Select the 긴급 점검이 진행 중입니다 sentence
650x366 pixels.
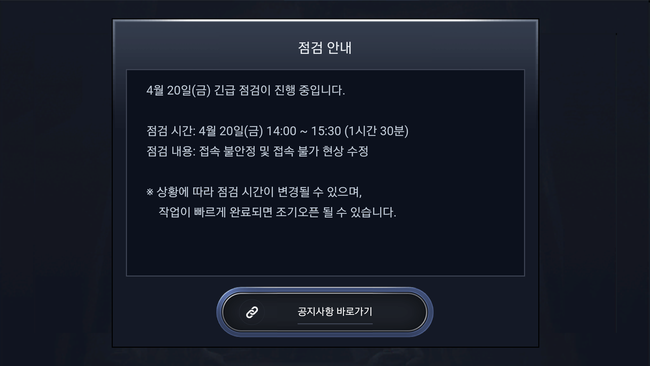pyautogui.click(x=279, y=90)
